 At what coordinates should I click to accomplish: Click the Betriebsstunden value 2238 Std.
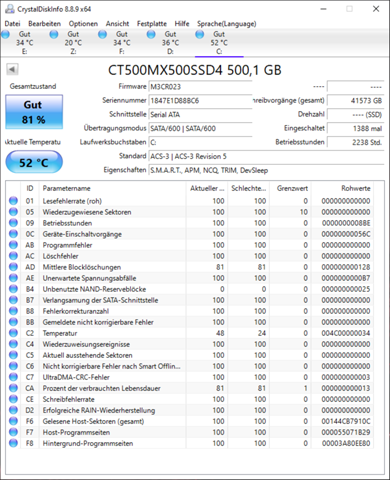tap(355, 142)
